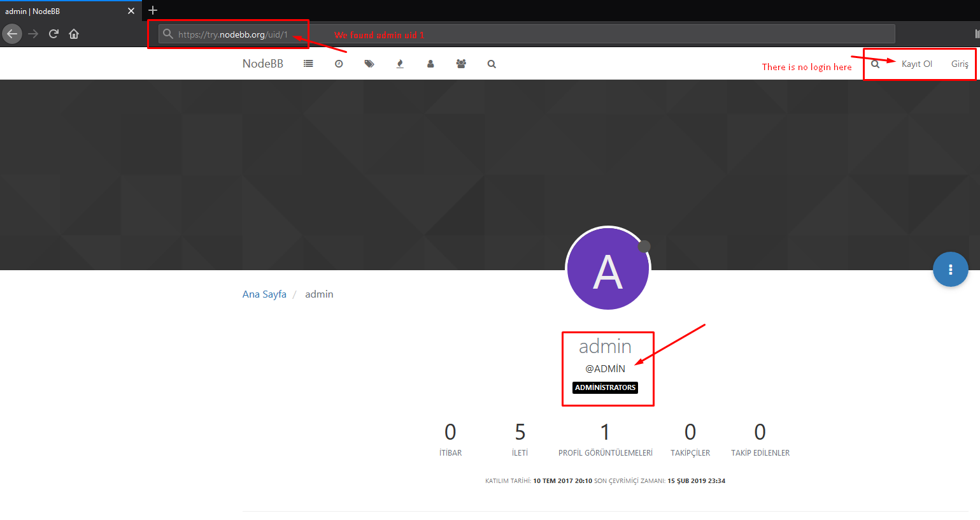The width and height of the screenshot is (980, 520).
Task: Close the admin | NodeBB tab
Action: 131,11
